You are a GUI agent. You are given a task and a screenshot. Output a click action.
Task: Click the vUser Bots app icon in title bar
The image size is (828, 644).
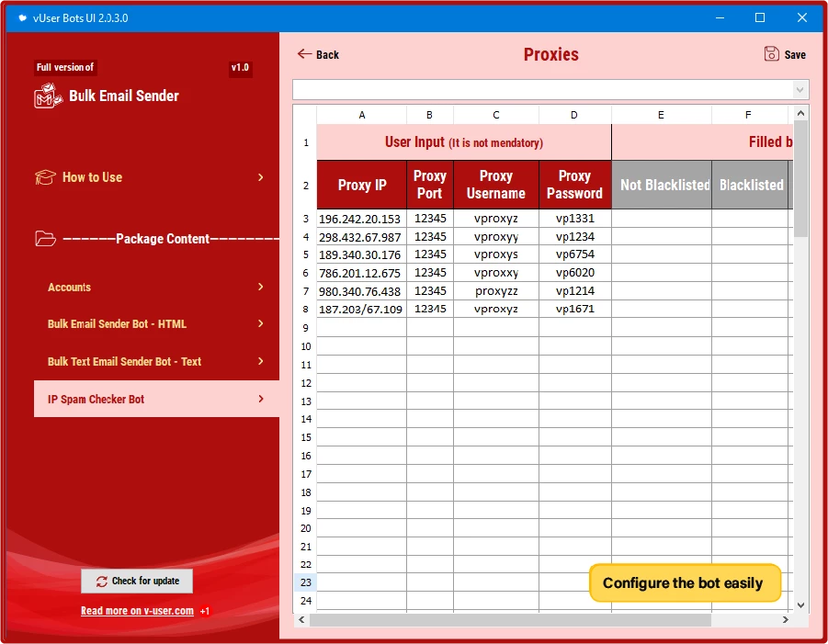click(22, 18)
